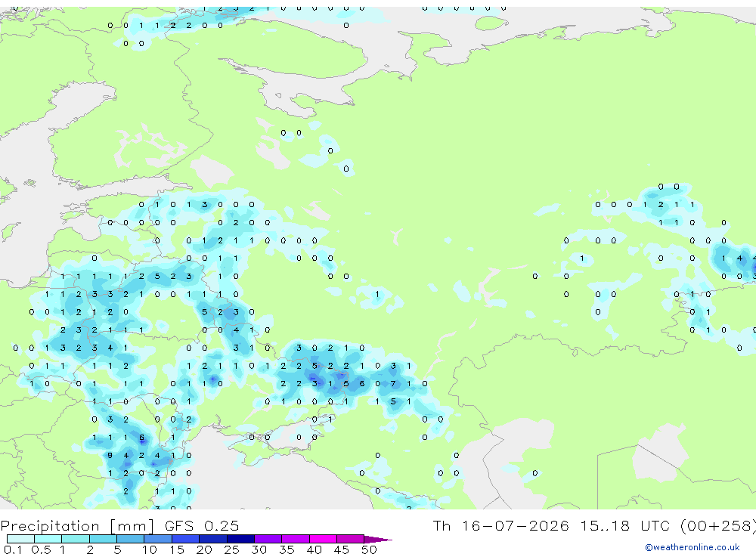Screen dimensions: 756x554
Task: Click the 'GFS 0.25' model label
Action: pos(202,525)
